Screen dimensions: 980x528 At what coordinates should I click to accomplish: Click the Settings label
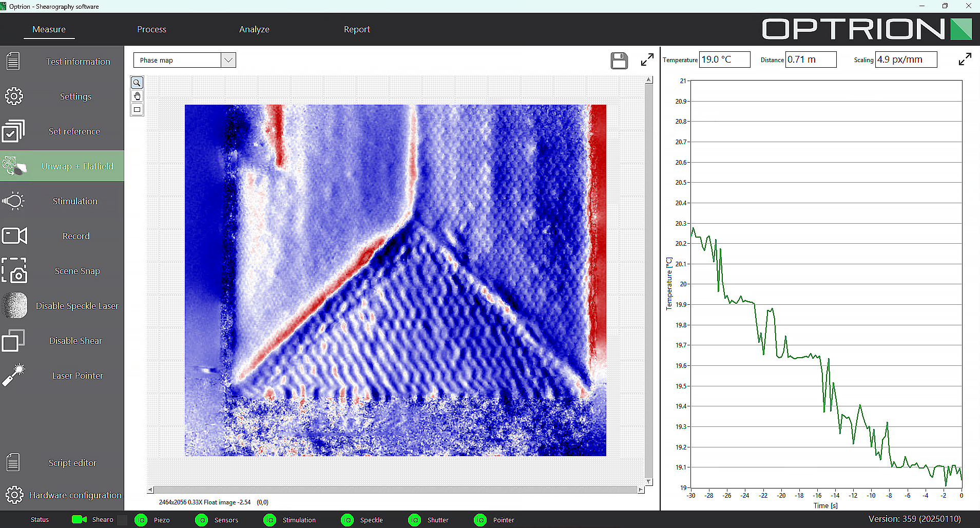(x=75, y=96)
